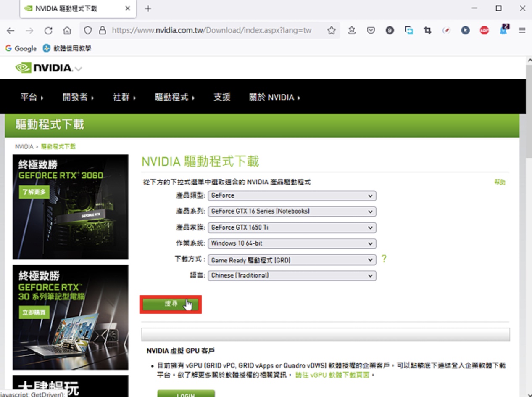This screenshot has width=532, height=397.
Task: Open the GeForce RTX 3060 banner image
Action: [71, 206]
